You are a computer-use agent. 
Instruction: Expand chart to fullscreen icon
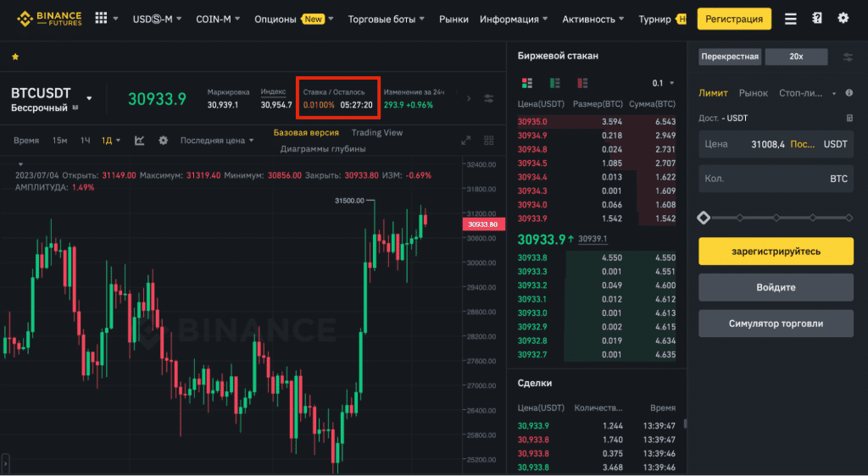[x=465, y=141]
